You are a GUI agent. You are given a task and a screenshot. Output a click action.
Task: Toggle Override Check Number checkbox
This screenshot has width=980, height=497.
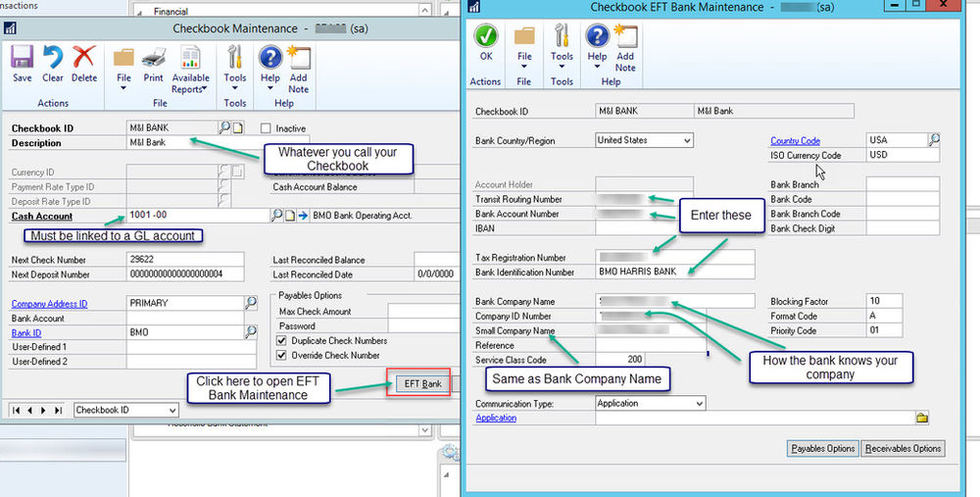pyautogui.click(x=281, y=355)
